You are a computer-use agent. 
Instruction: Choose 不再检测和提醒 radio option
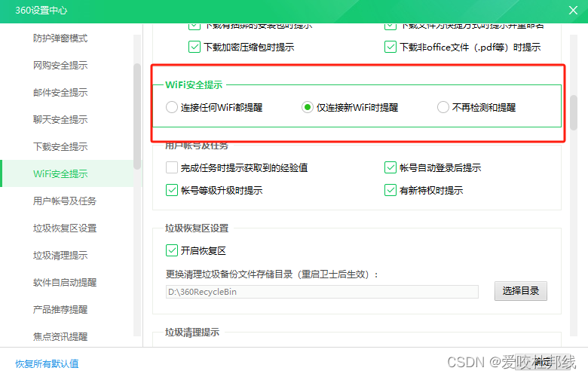click(x=443, y=107)
